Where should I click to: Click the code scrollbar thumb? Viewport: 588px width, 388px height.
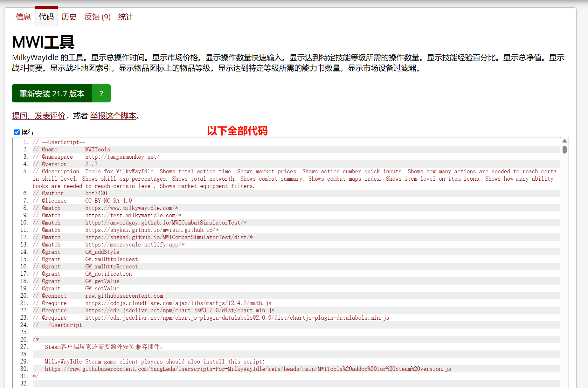(564, 149)
